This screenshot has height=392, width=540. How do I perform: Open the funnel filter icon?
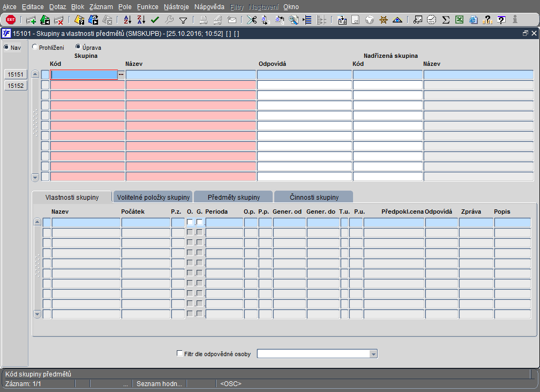click(x=183, y=20)
